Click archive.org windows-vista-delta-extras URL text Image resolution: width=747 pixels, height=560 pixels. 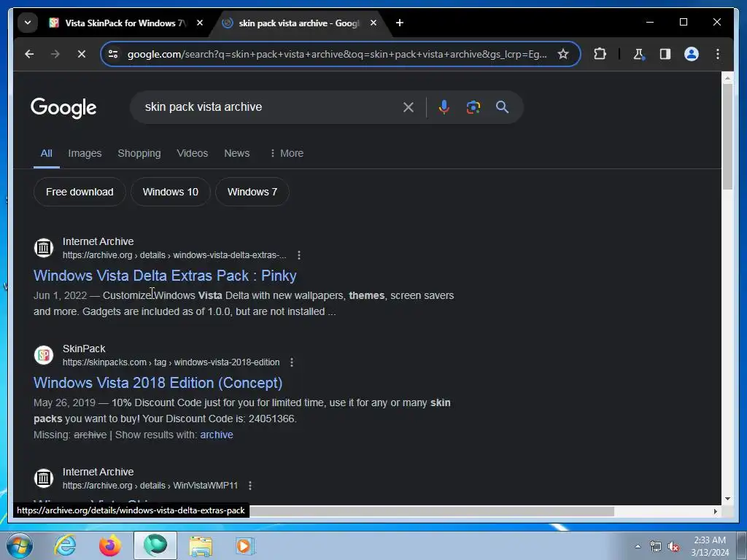[174, 255]
